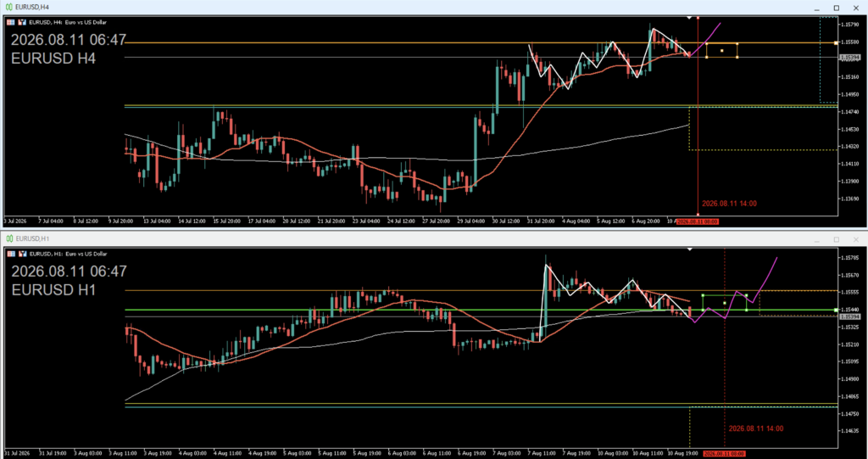
Task: Click the red-blue chart icon beside the EURUSD, H4 label
Action: pos(22,22)
